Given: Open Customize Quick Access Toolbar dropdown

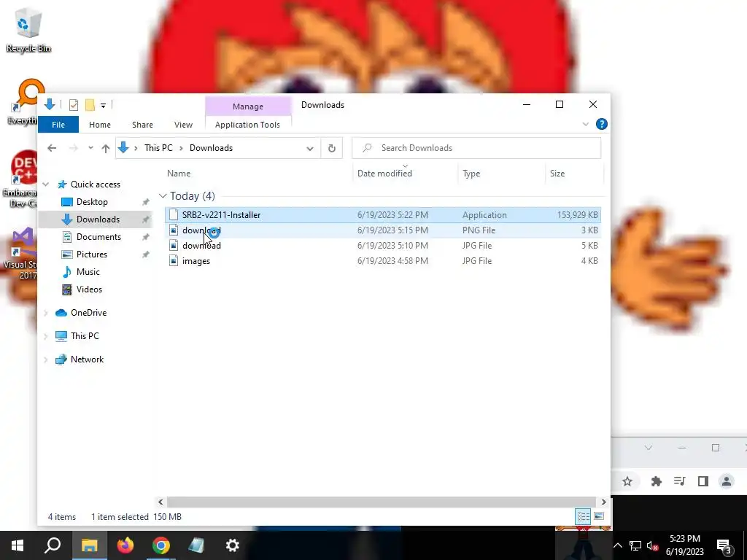Looking at the screenshot, I should point(103,105).
